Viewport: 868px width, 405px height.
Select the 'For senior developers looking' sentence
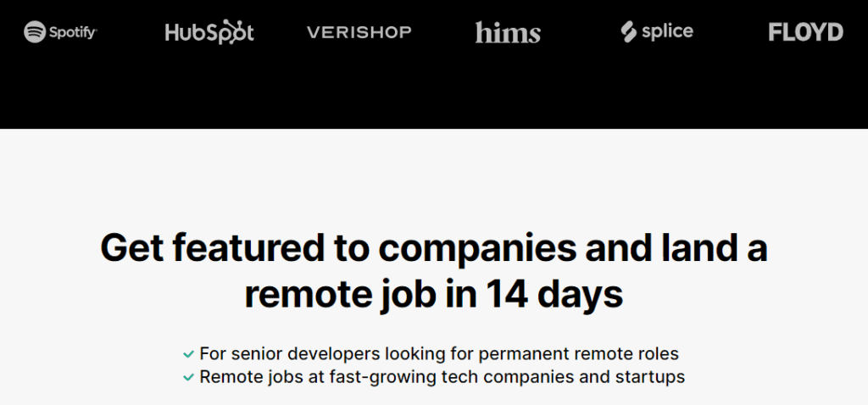(439, 353)
